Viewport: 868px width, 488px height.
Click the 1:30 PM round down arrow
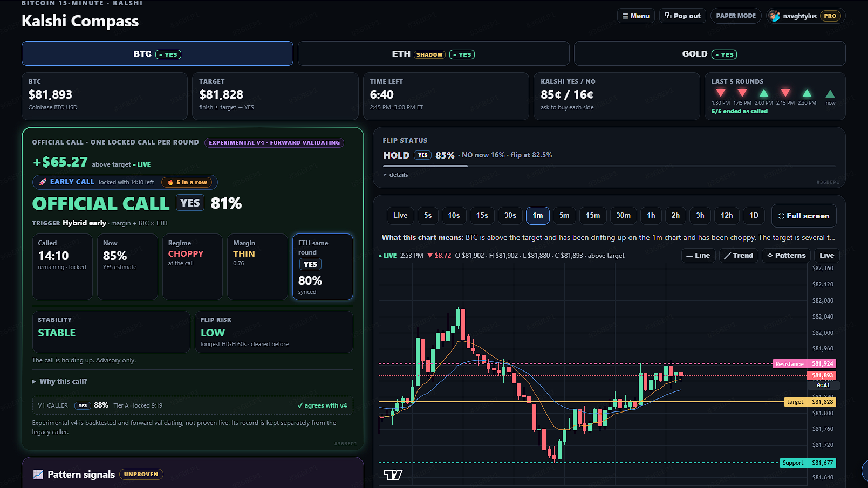point(721,93)
